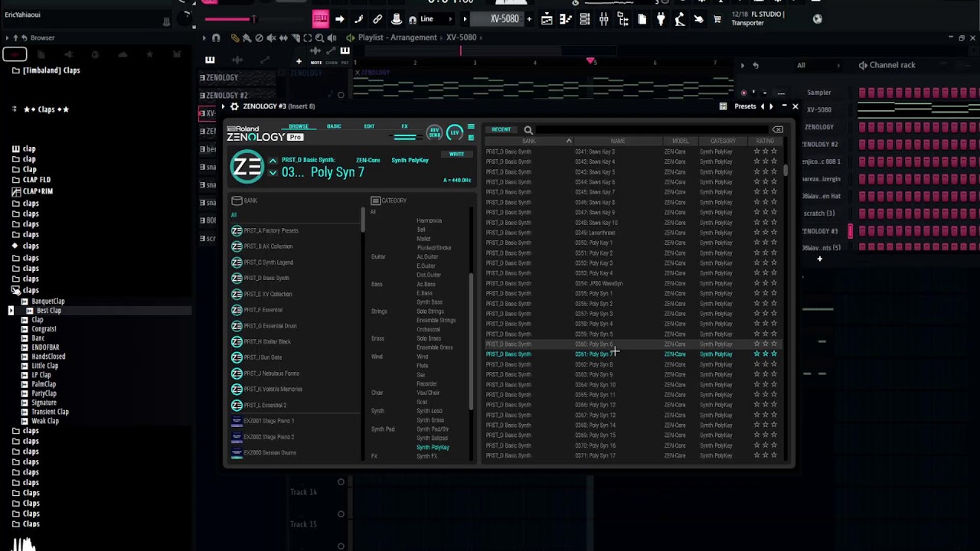980x551 pixels.
Task: Select the Sampler channel in Channel rack
Action: point(818,93)
